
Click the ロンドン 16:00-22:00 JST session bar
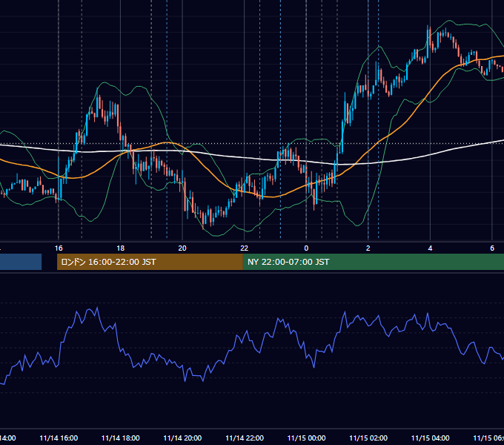click(150, 262)
